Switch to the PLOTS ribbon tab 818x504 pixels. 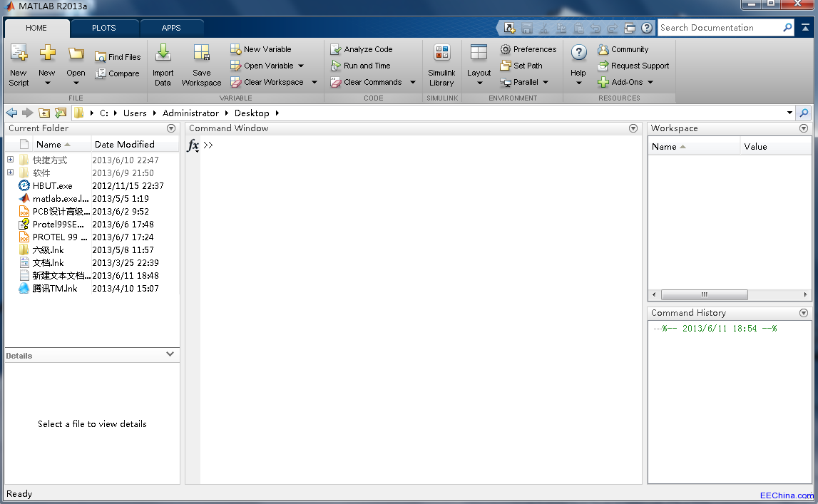105,27
